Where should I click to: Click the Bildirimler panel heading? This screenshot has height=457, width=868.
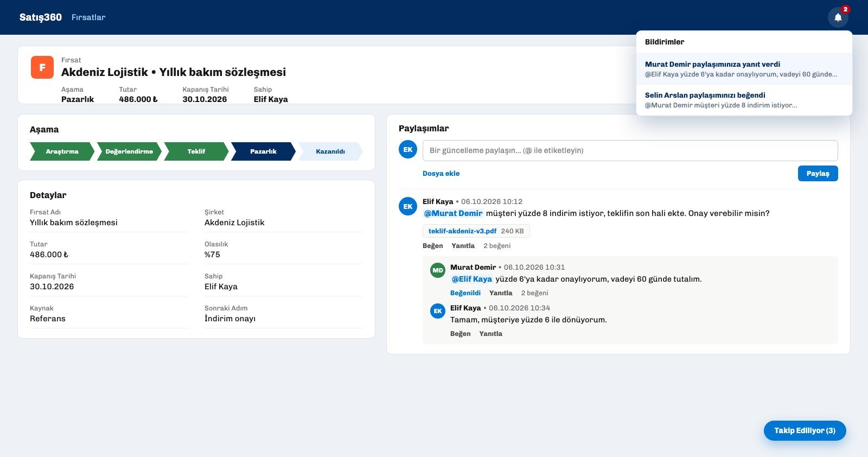coord(665,42)
